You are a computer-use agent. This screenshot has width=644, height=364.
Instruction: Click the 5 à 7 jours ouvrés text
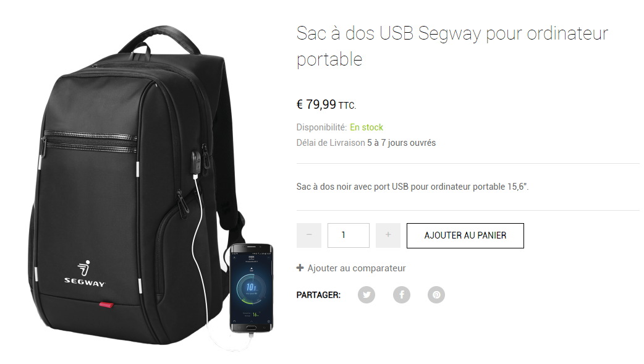coord(401,143)
